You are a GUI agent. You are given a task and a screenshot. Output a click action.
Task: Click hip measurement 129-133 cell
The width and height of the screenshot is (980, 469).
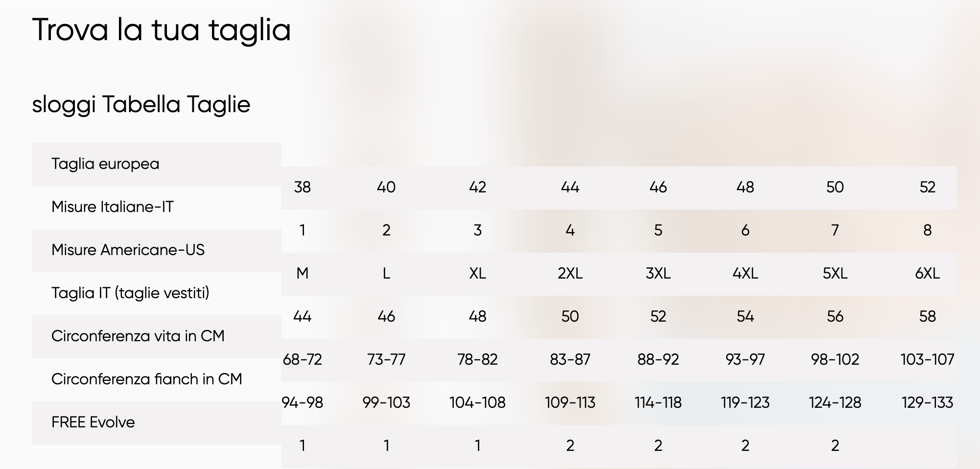click(927, 403)
